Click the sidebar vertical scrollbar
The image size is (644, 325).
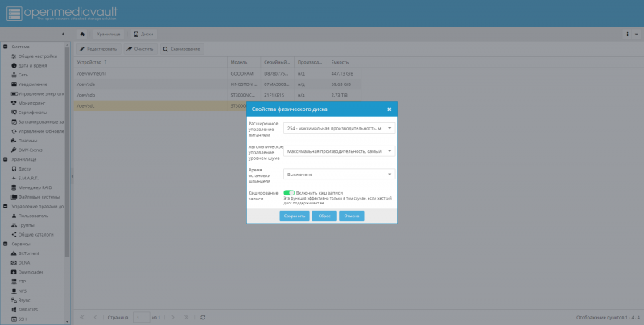(68, 152)
